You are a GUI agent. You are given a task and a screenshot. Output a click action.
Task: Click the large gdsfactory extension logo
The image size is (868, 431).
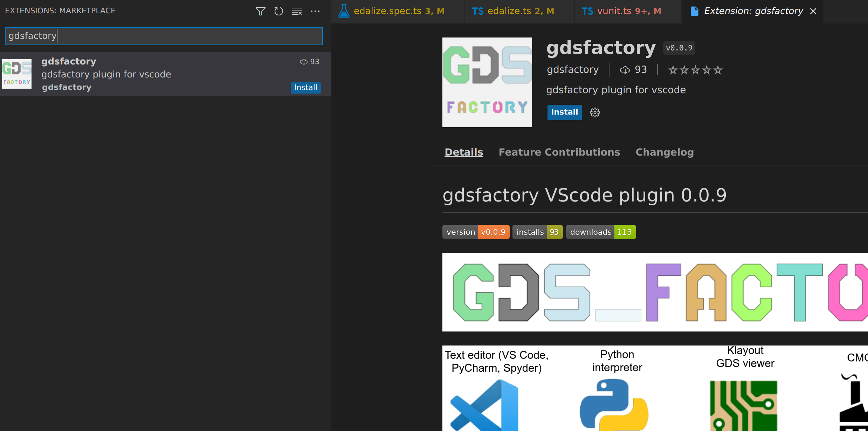[x=487, y=82]
